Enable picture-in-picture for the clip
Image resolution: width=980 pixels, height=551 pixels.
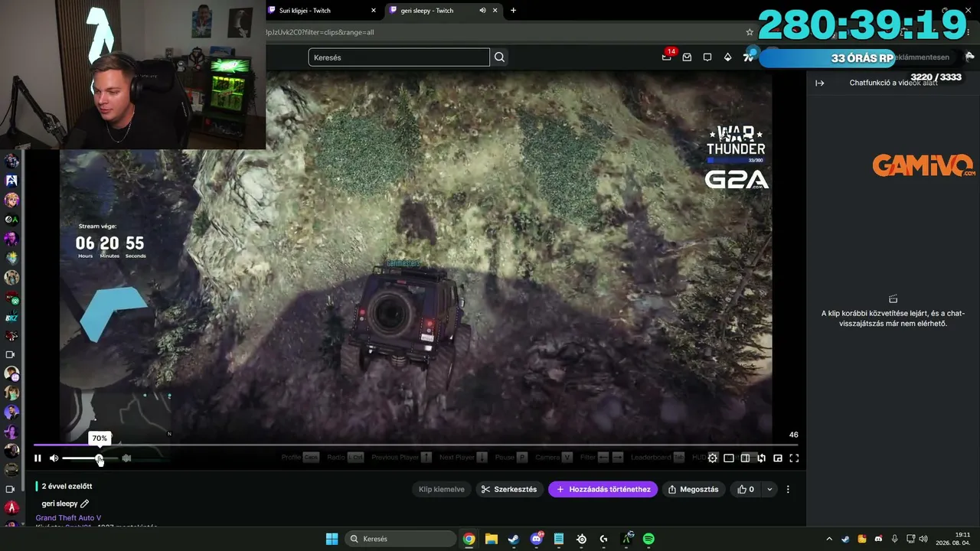click(778, 458)
